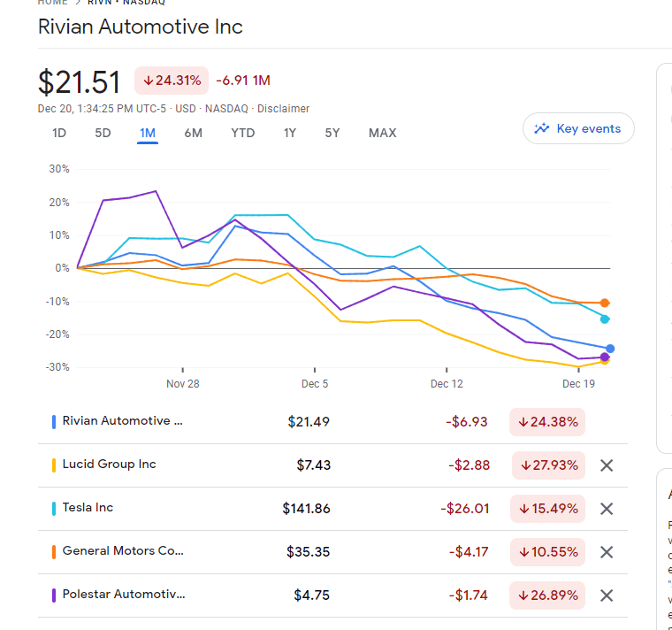Remove General Motors Co from comparison
672x630 pixels.
point(607,552)
